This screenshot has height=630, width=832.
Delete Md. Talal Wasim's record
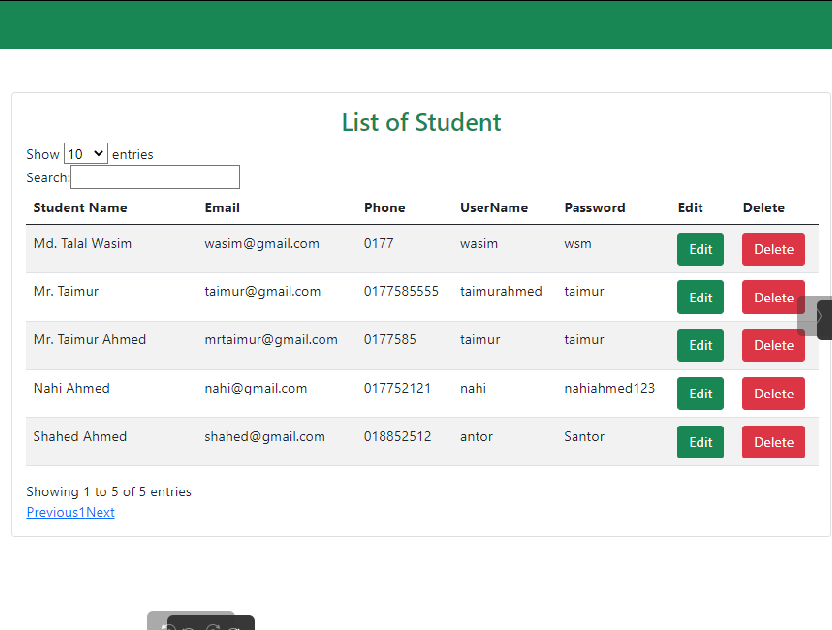click(773, 249)
